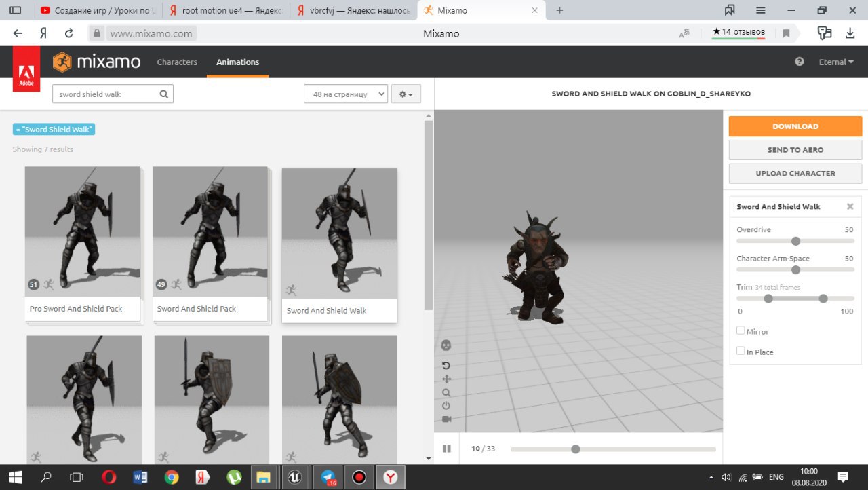868x490 pixels.
Task: Click the Trim slider right handle
Action: click(x=823, y=299)
